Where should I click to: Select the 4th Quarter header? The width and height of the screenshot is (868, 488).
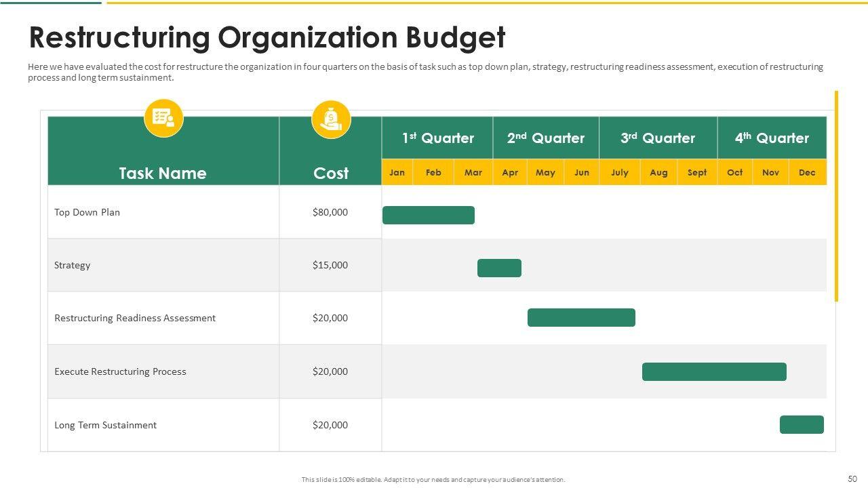point(772,138)
